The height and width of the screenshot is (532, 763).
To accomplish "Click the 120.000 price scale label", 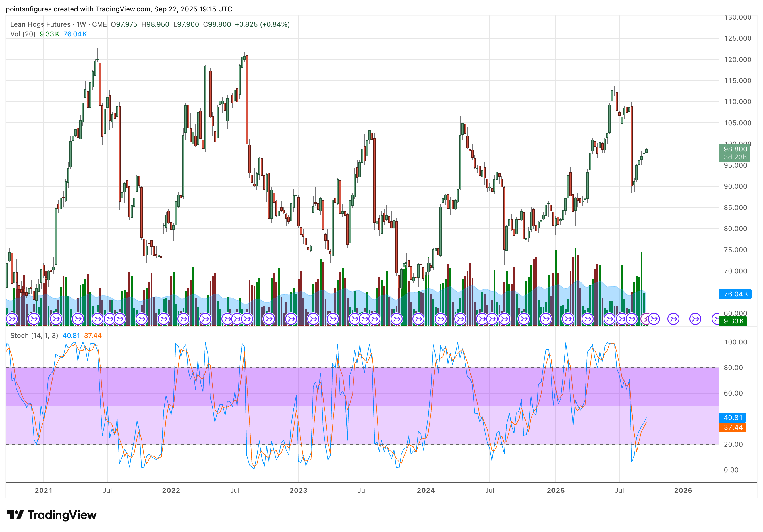I will click(737, 59).
